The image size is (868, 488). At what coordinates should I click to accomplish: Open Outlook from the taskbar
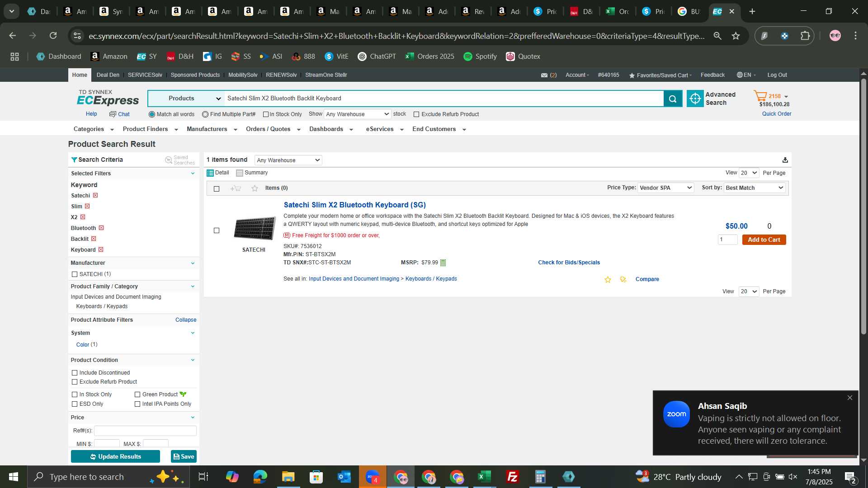[x=344, y=477]
